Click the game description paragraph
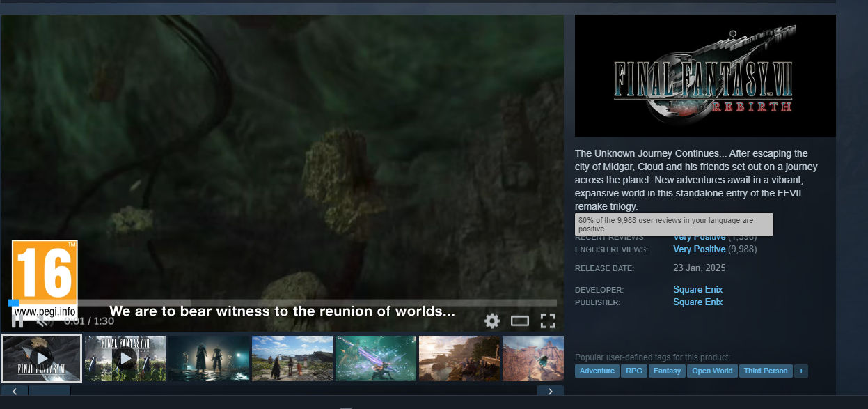868x409 pixels. tap(697, 180)
